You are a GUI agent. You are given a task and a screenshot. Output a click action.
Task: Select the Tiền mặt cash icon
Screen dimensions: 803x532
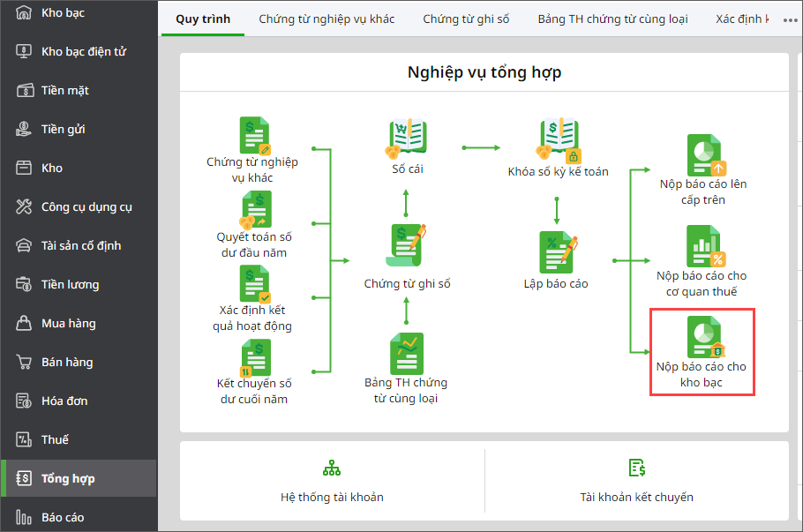25,91
